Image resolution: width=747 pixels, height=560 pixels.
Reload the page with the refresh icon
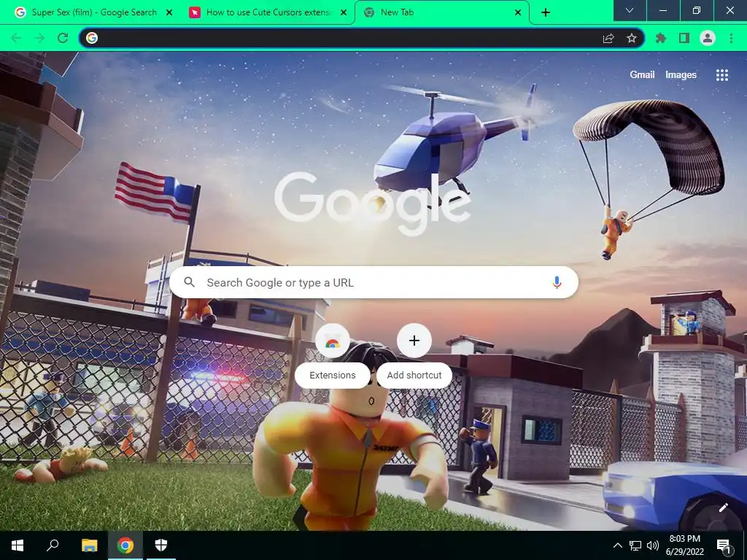tap(63, 38)
